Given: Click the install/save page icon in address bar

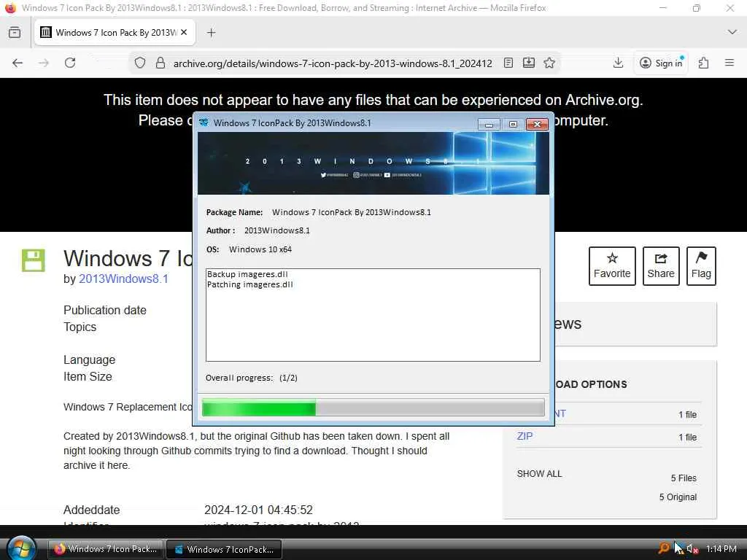Looking at the screenshot, I should coord(529,63).
